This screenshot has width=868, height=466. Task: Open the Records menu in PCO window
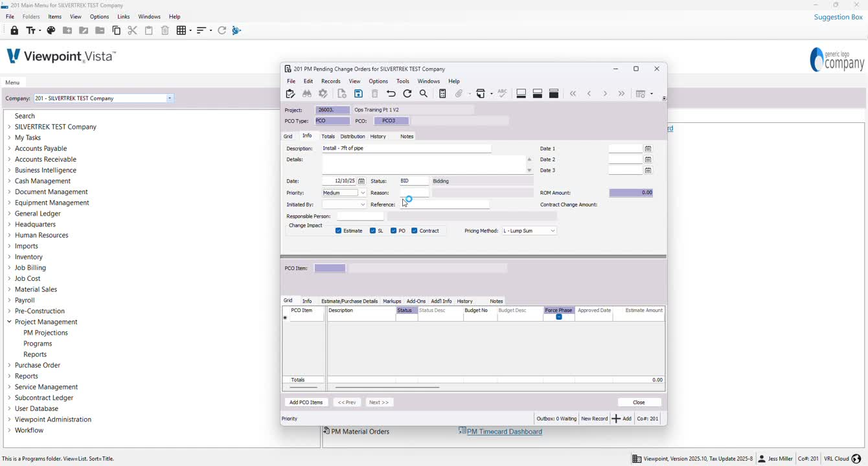[331, 82]
